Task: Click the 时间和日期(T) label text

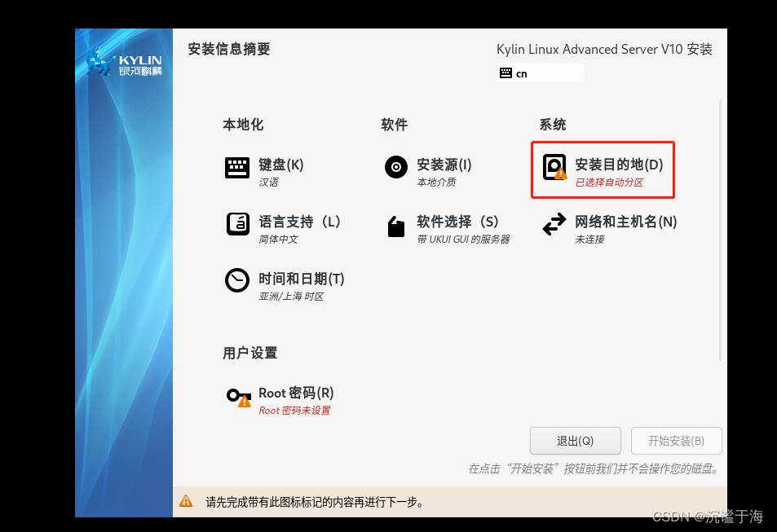Action: [x=301, y=279]
